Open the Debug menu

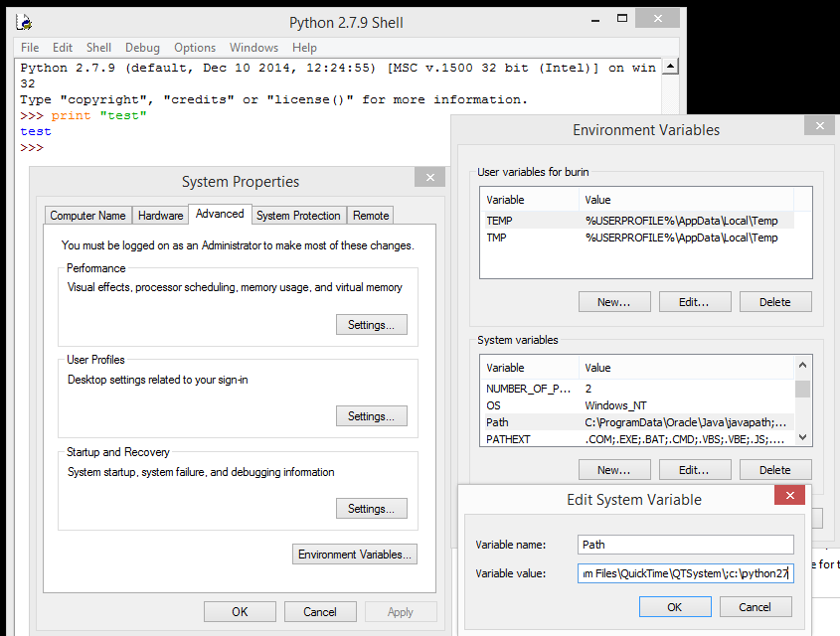[x=142, y=47]
